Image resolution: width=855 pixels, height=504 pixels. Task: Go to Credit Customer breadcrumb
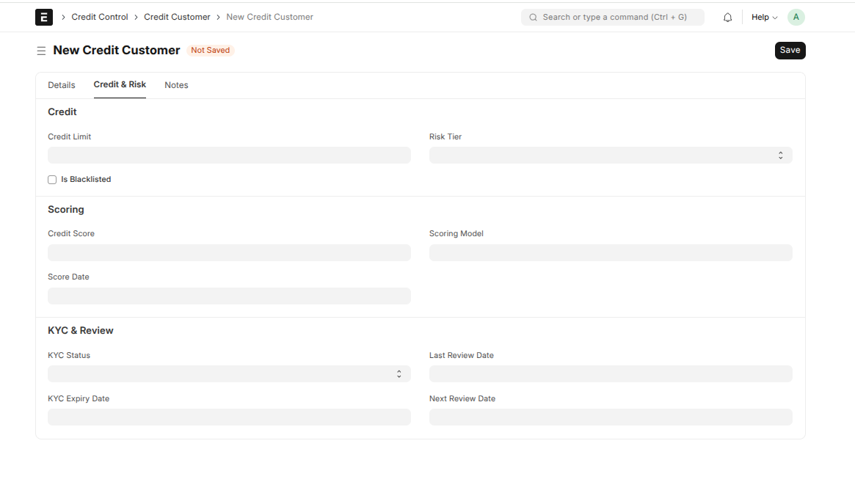(x=177, y=17)
